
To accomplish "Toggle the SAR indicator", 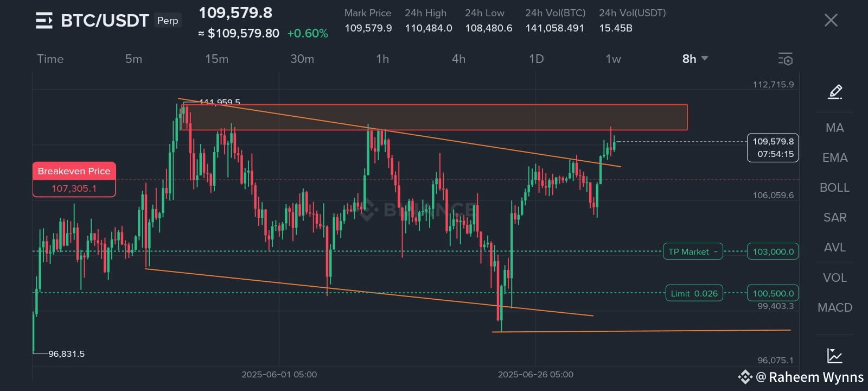I will (834, 217).
